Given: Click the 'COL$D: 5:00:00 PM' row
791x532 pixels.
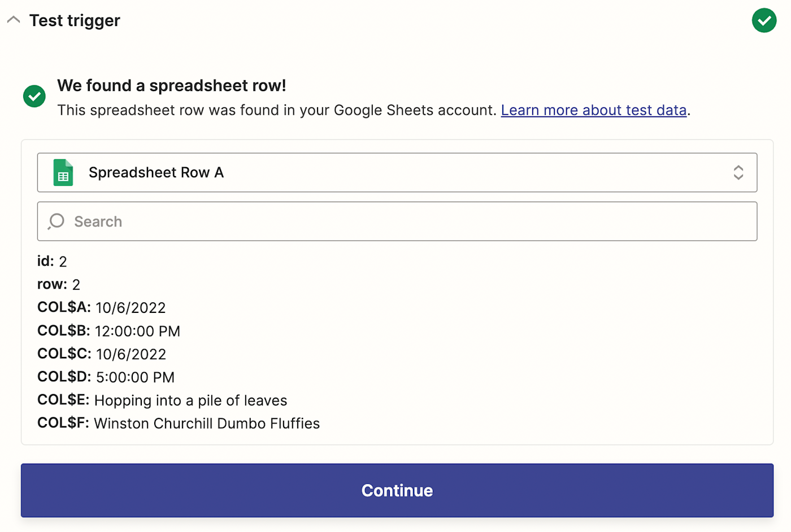Looking at the screenshot, I should (x=106, y=377).
